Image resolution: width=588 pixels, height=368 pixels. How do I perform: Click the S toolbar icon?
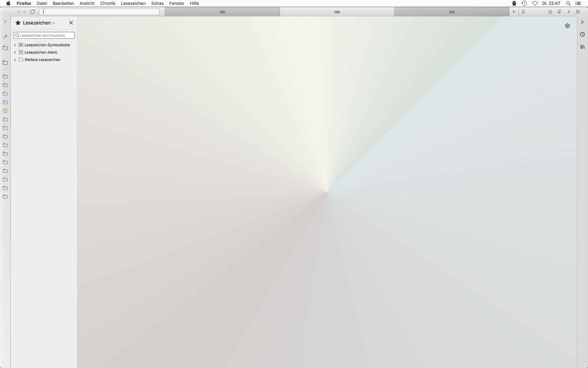523,12
